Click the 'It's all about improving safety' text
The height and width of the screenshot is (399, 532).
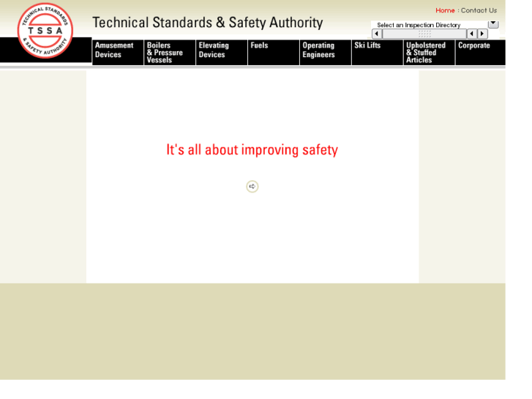coord(252,150)
